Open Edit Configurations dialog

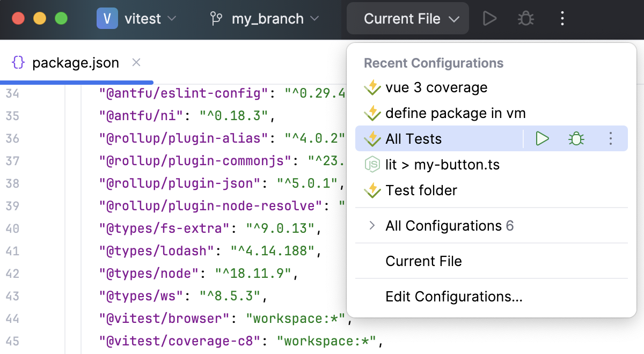tap(453, 297)
